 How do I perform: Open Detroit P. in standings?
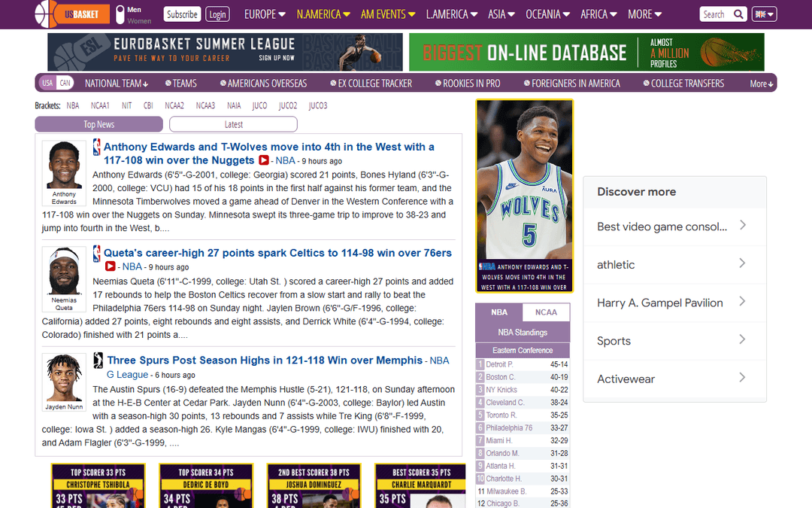point(499,364)
